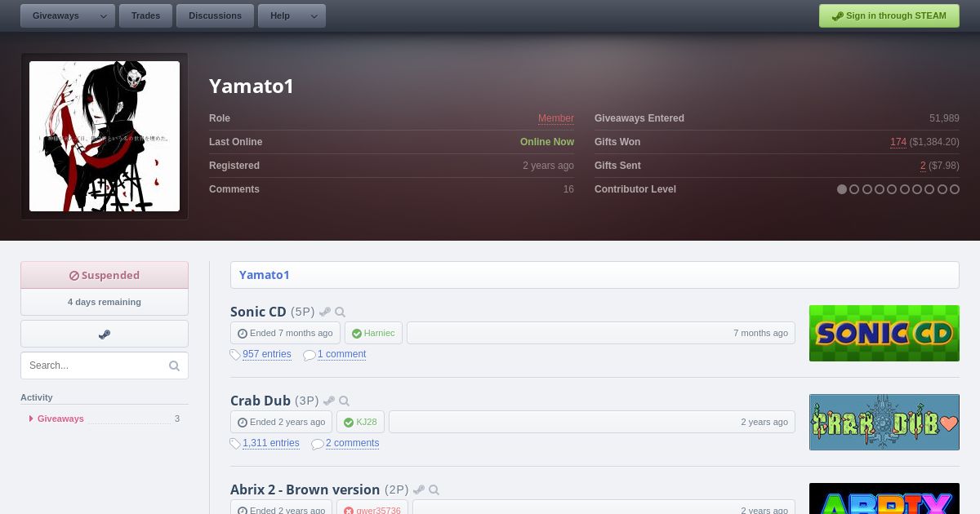Open user qwer35736's profile
This screenshot has height=514, width=980.
[x=378, y=510]
